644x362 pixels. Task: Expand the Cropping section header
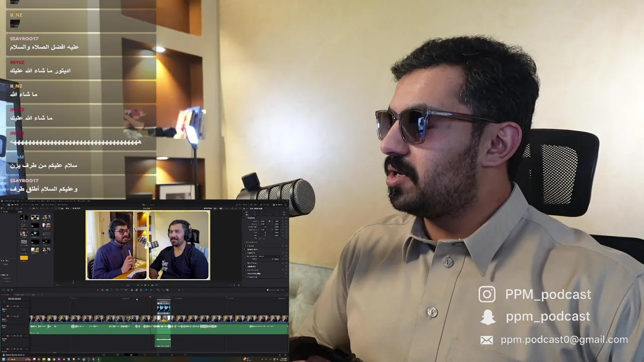coord(251,246)
